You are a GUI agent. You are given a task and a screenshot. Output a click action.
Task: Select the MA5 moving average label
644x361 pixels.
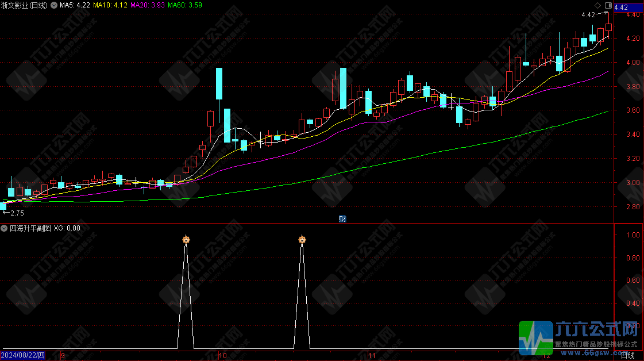coord(75,5)
